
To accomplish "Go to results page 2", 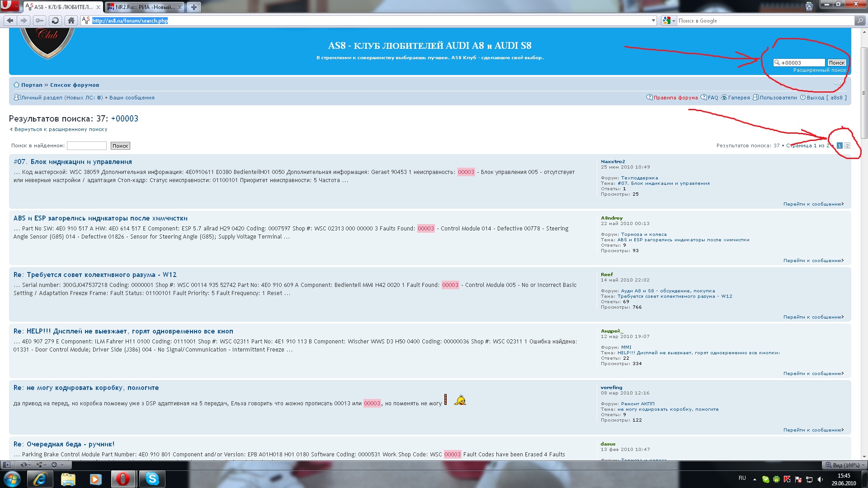I will pos(847,145).
